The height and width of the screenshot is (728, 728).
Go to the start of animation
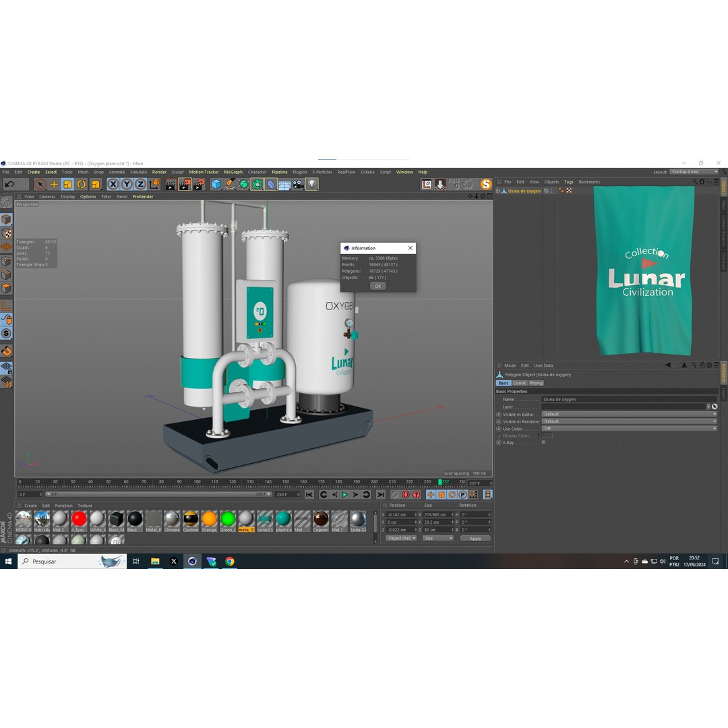coord(309,495)
